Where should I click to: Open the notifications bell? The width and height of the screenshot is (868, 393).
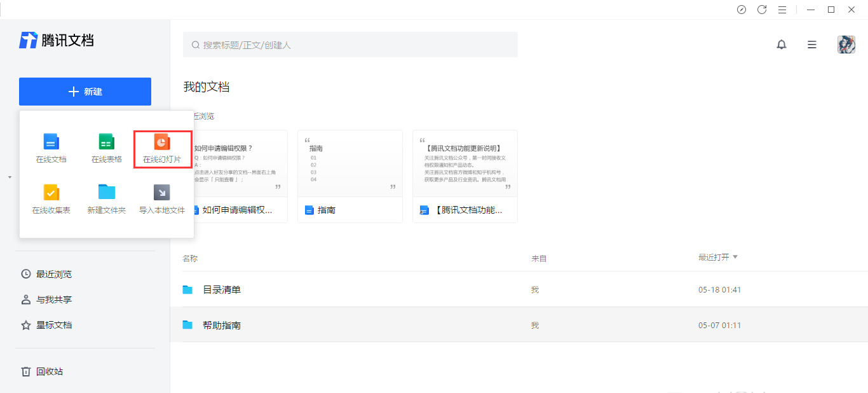coord(782,45)
